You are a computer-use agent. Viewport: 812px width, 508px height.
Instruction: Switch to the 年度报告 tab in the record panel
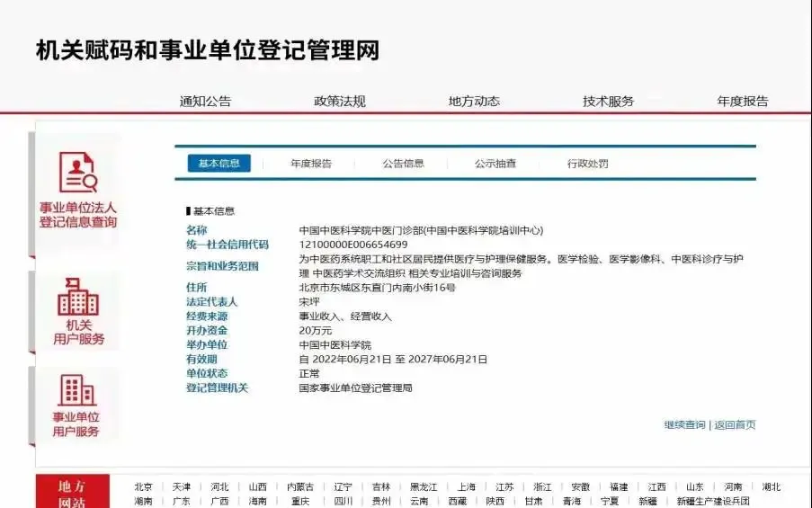click(x=311, y=164)
